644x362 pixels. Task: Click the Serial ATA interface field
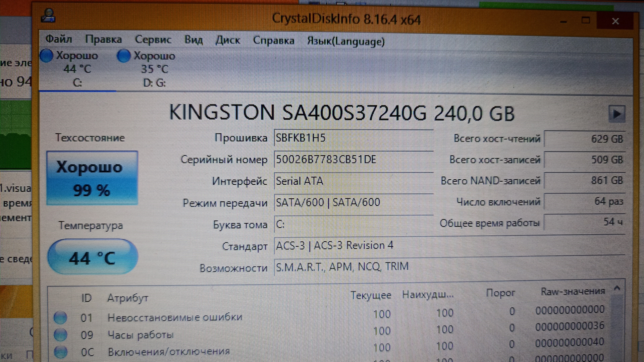354,181
